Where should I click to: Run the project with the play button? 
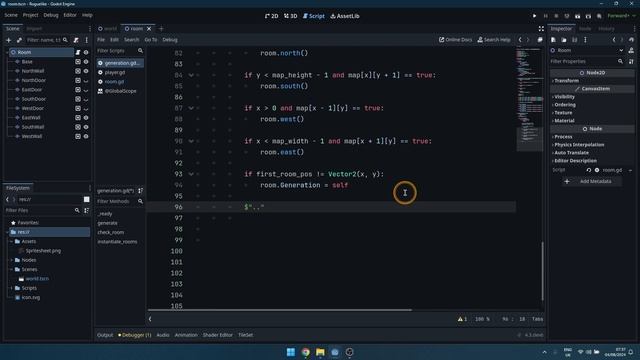534,16
